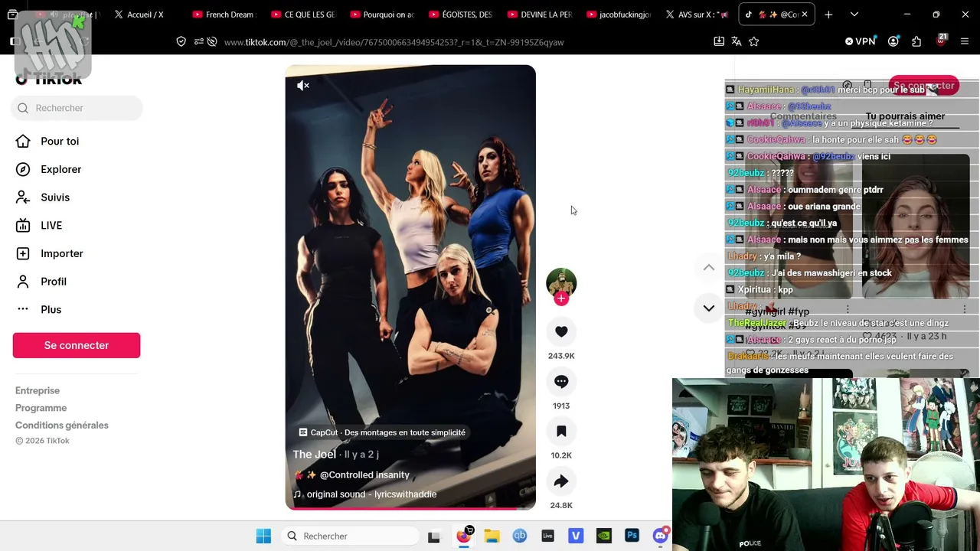This screenshot has height=551, width=980.
Task: Expand the Programme footer section
Action: pyautogui.click(x=41, y=408)
